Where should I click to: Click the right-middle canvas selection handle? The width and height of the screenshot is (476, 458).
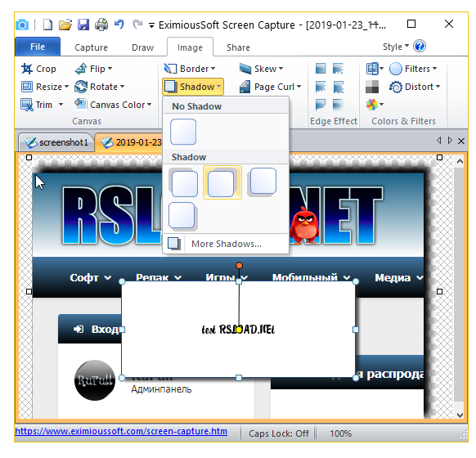pyautogui.click(x=439, y=292)
